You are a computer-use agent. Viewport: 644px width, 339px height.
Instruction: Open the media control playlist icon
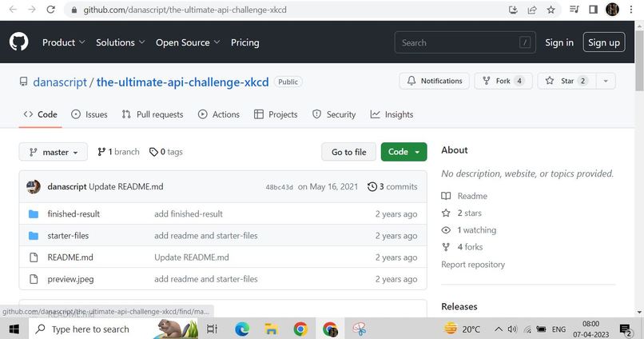point(574,10)
